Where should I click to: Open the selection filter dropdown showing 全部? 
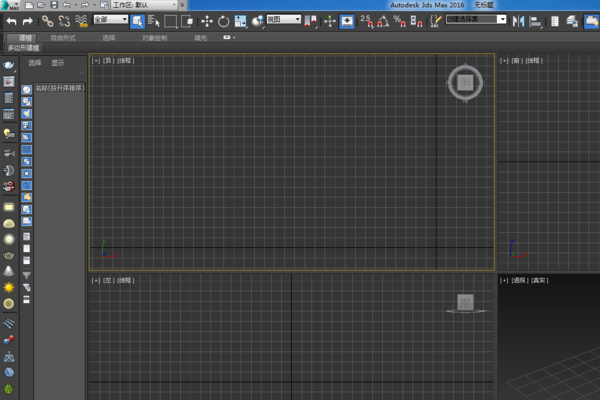tap(110, 20)
